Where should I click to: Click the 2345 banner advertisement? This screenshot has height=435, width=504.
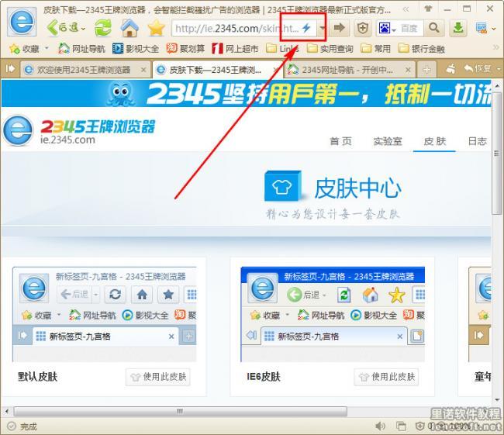(x=247, y=93)
